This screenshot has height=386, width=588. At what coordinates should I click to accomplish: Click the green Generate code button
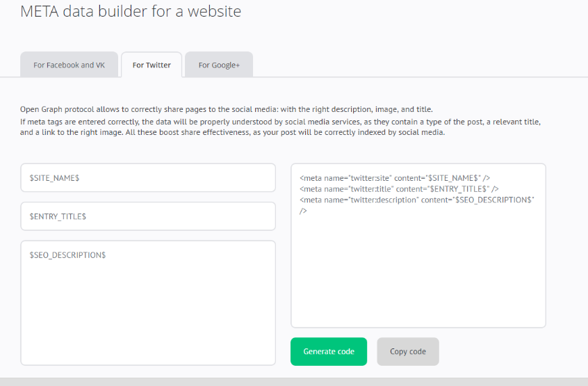pos(329,351)
